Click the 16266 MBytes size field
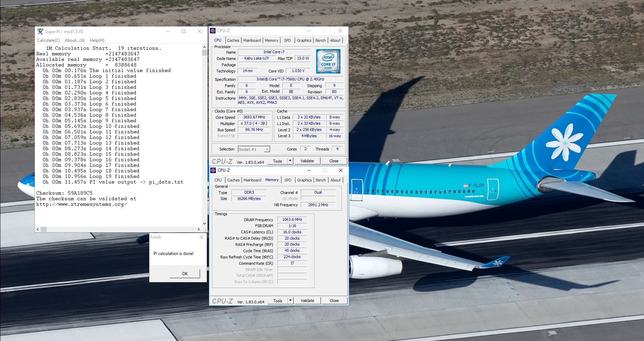 click(249, 199)
